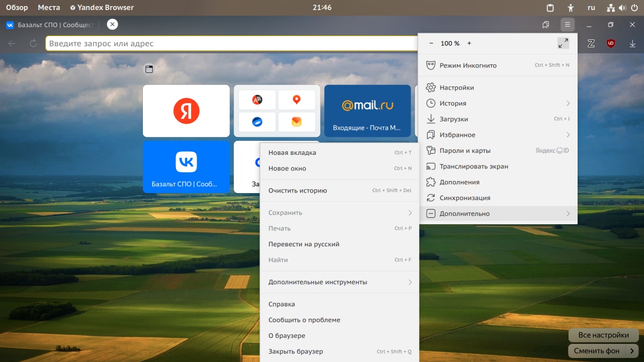Screen dimensions: 644x362
Task: Switch to the Базальт СПО tab
Action: pyautogui.click(x=50, y=25)
